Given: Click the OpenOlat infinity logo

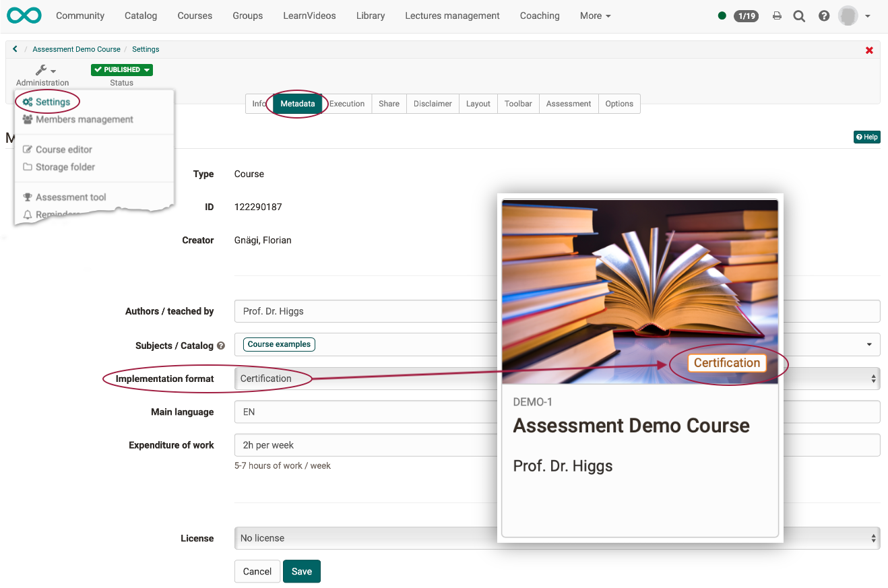Looking at the screenshot, I should [x=24, y=15].
